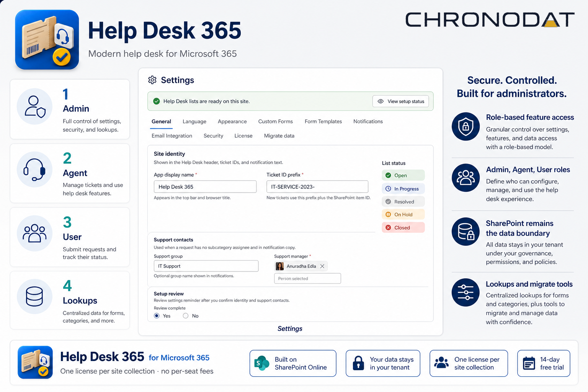588x392 pixels.
Task: Click the On Hold status badge
Action: click(403, 215)
